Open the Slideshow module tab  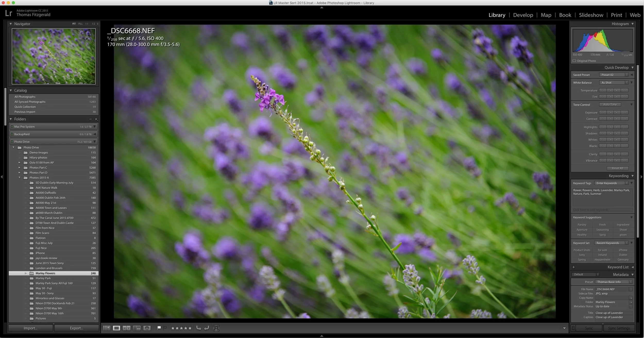591,15
